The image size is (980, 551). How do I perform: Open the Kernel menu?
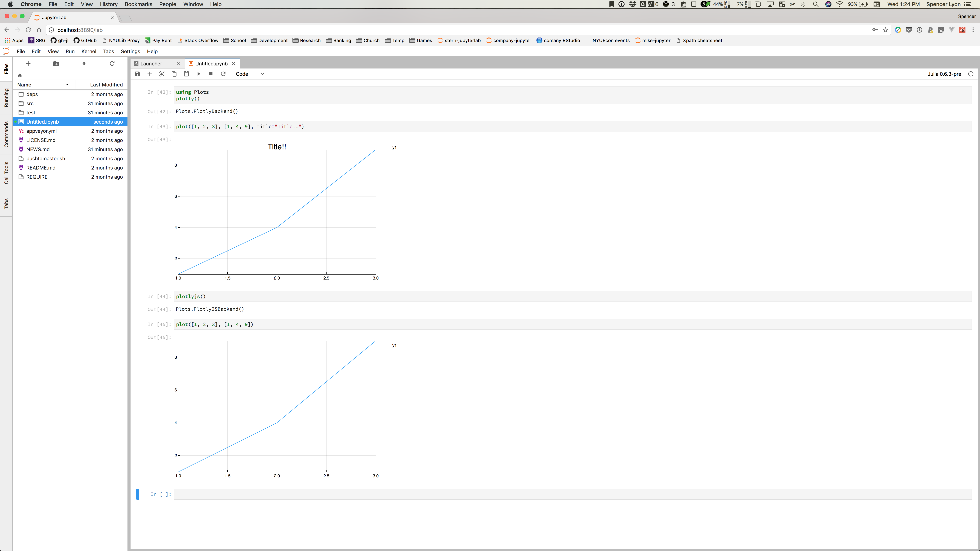pos(89,51)
